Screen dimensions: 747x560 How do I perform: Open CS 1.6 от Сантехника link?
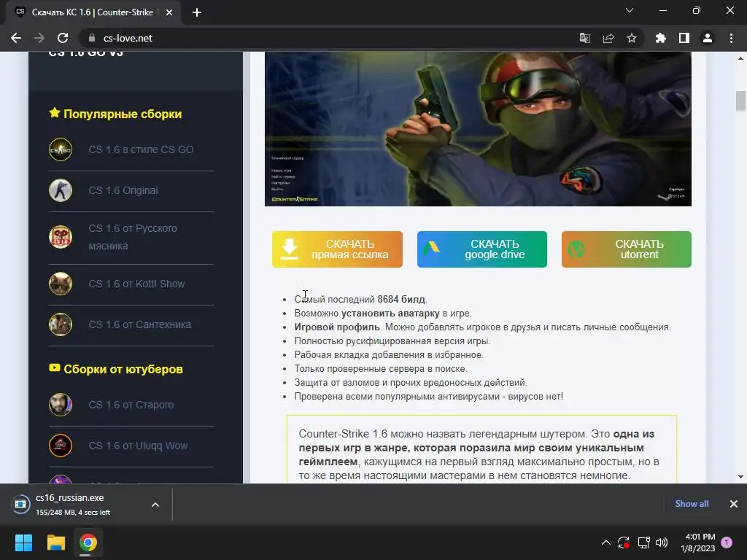click(x=140, y=324)
